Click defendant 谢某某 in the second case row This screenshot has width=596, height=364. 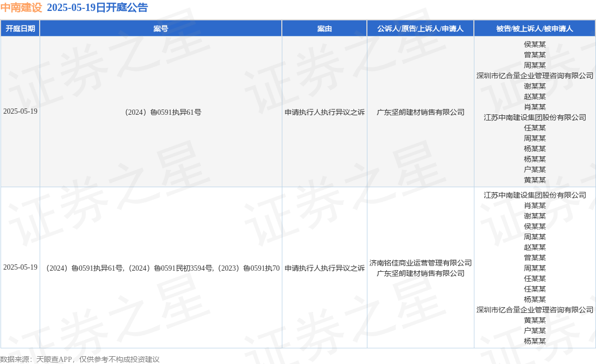click(x=535, y=216)
